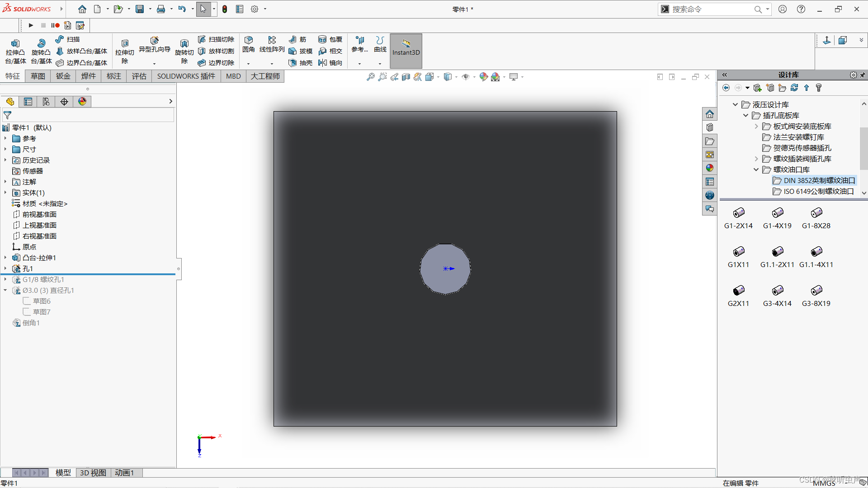
Task: Select the G2X11 library part
Action: [x=738, y=296]
